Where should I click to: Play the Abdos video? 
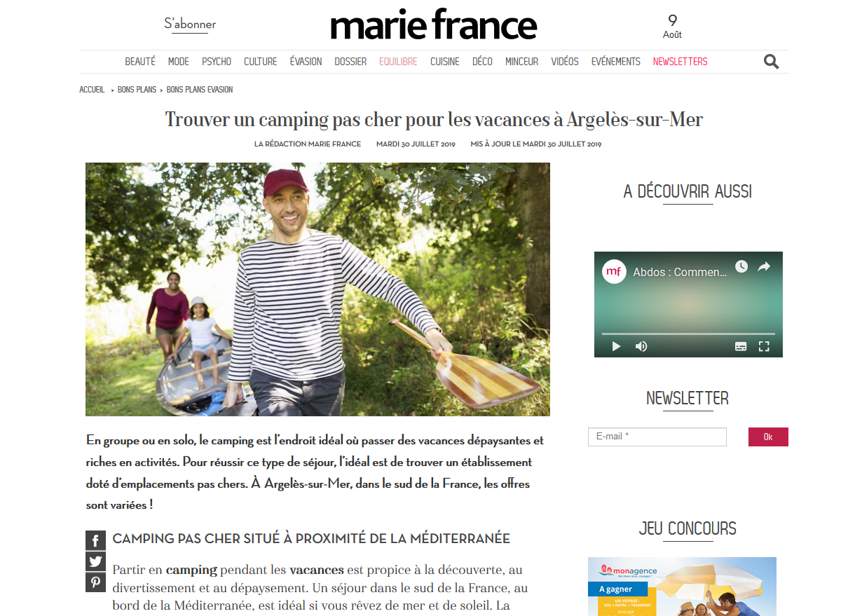[616, 346]
